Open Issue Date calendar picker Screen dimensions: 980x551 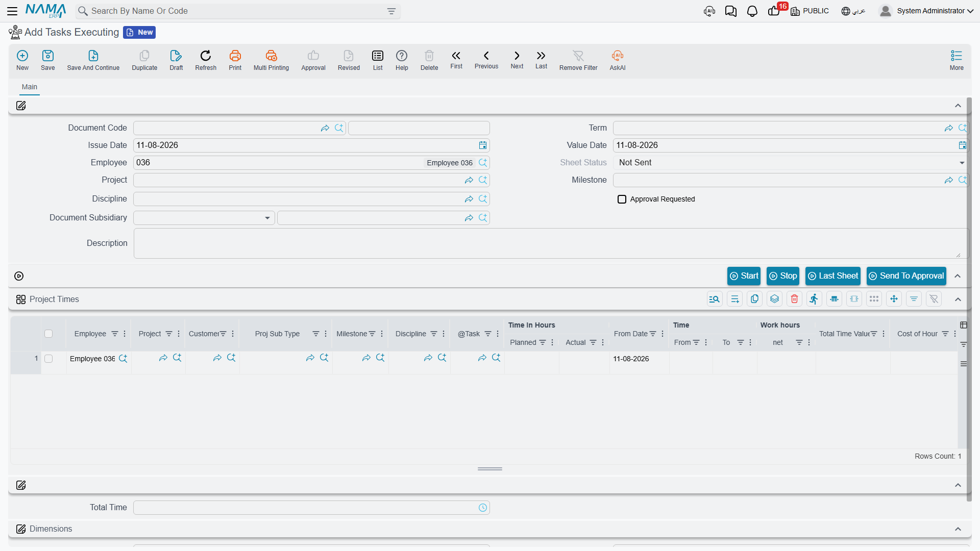pos(483,145)
